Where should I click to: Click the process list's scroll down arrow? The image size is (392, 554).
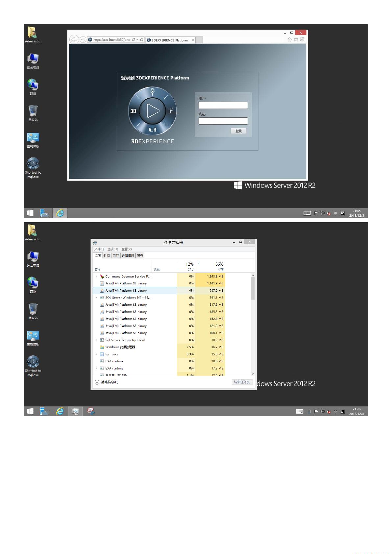click(253, 374)
